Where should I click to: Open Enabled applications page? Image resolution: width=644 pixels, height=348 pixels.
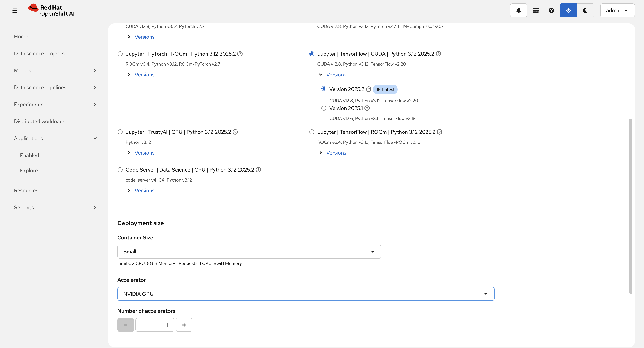(x=29, y=155)
